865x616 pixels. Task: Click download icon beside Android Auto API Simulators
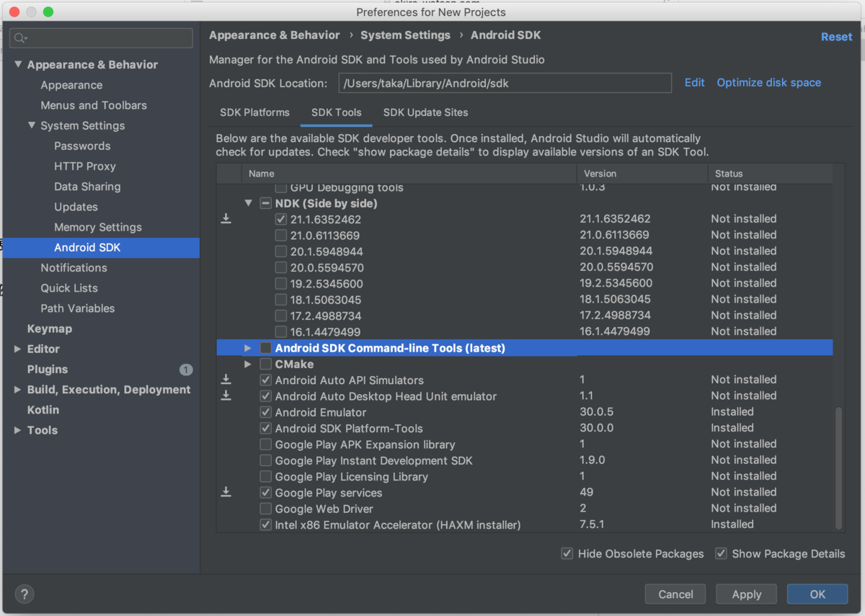tap(226, 379)
